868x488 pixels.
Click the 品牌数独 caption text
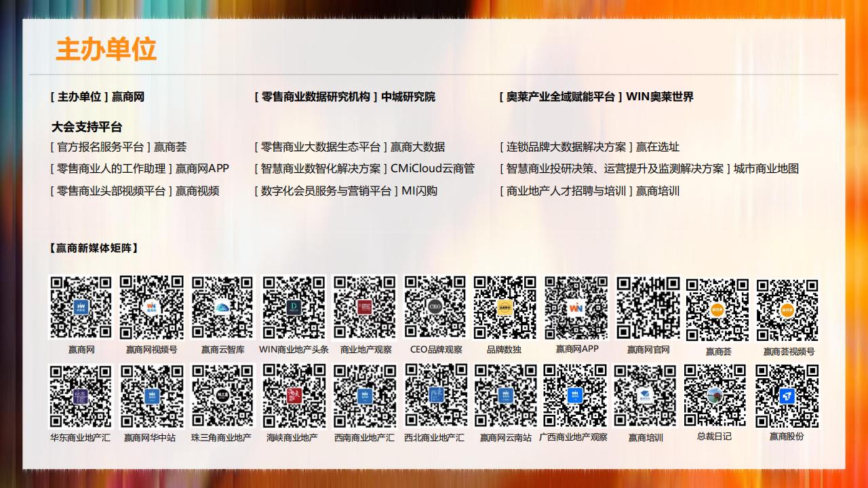[x=504, y=350]
